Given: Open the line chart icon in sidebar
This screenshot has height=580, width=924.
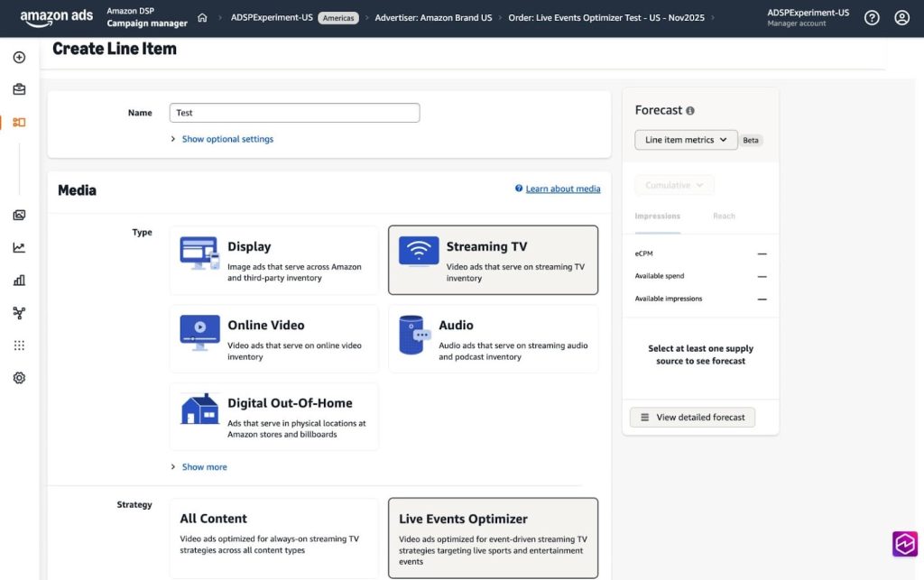Looking at the screenshot, I should [20, 247].
